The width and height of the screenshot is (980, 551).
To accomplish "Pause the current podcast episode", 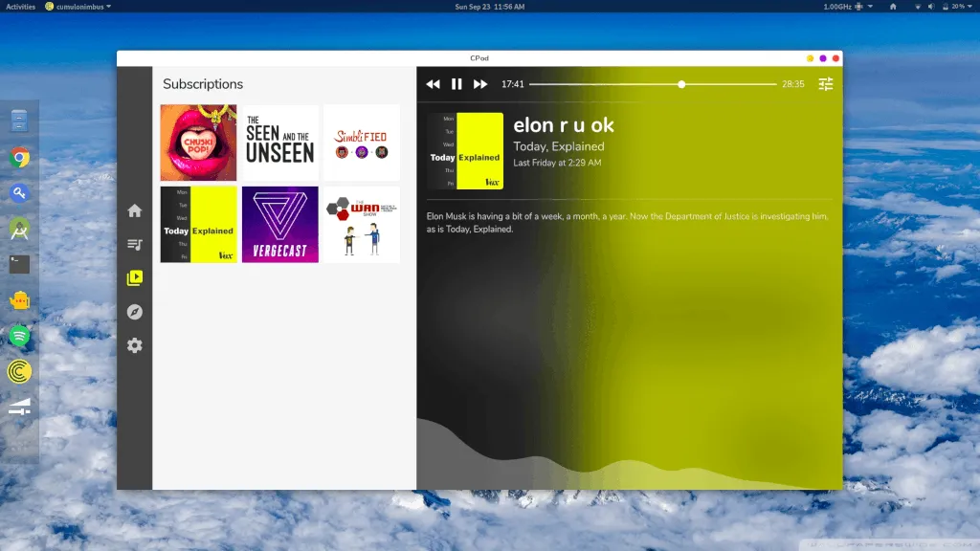I will click(x=457, y=84).
